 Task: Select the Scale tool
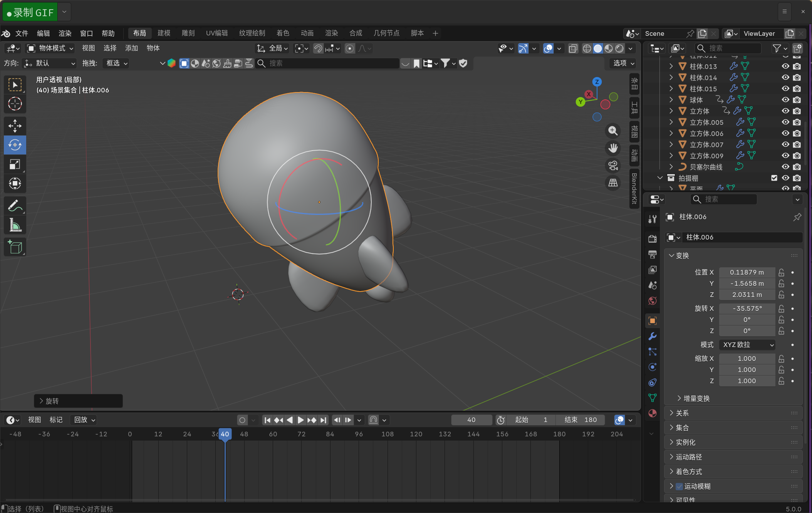tap(15, 164)
